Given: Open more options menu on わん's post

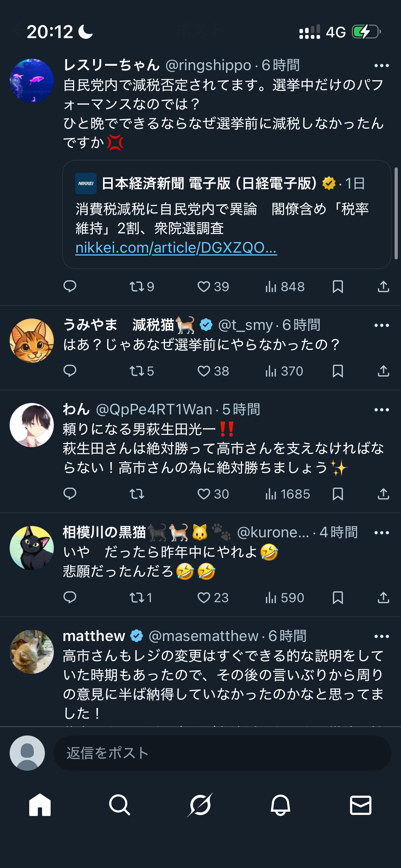Looking at the screenshot, I should (x=381, y=410).
